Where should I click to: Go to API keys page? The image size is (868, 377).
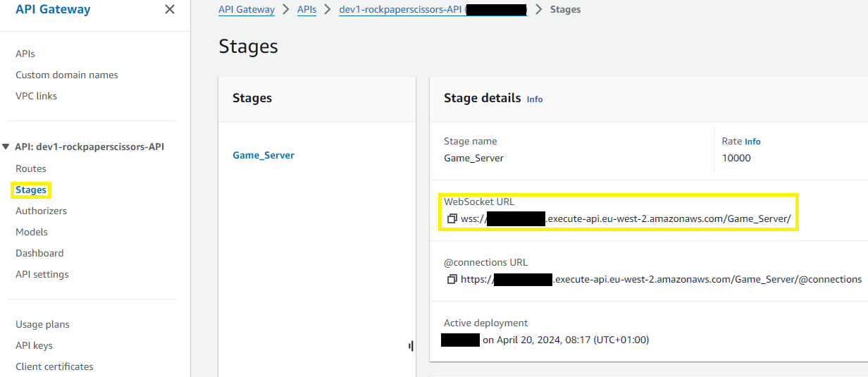(x=35, y=345)
